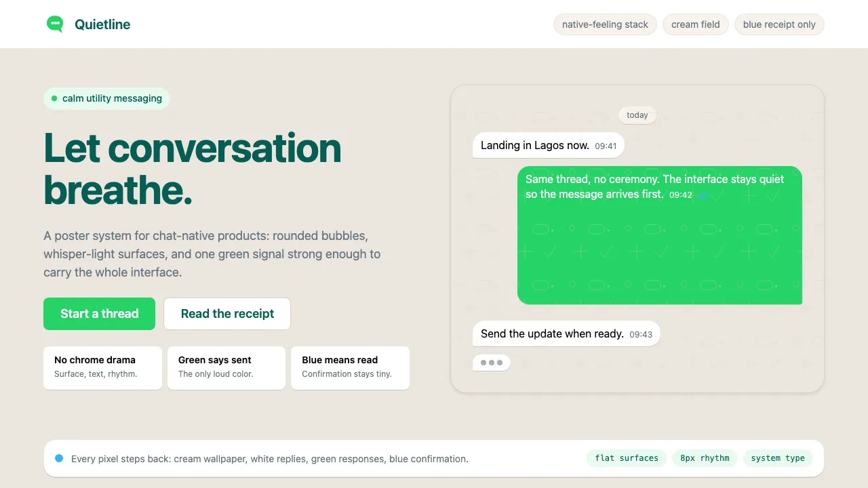This screenshot has width=868, height=488.
Task: Click the blue dot before "Every pixel steps back"
Action: [59, 459]
